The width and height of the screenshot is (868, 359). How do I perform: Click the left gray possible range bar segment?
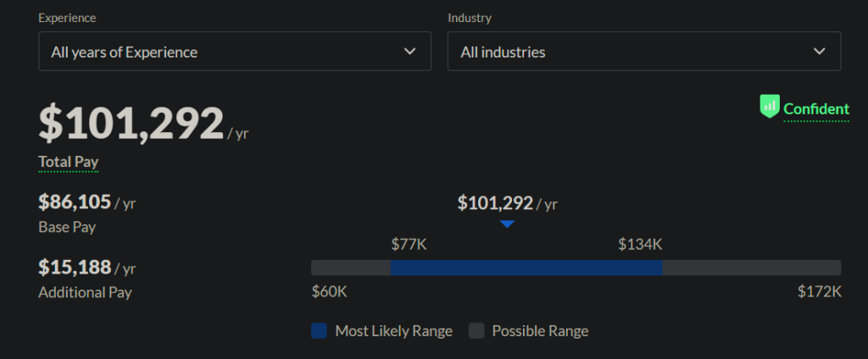351,268
